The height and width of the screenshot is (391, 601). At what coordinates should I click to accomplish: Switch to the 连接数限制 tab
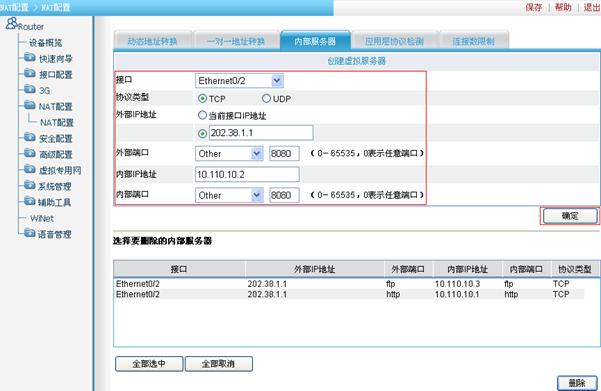pyautogui.click(x=474, y=41)
